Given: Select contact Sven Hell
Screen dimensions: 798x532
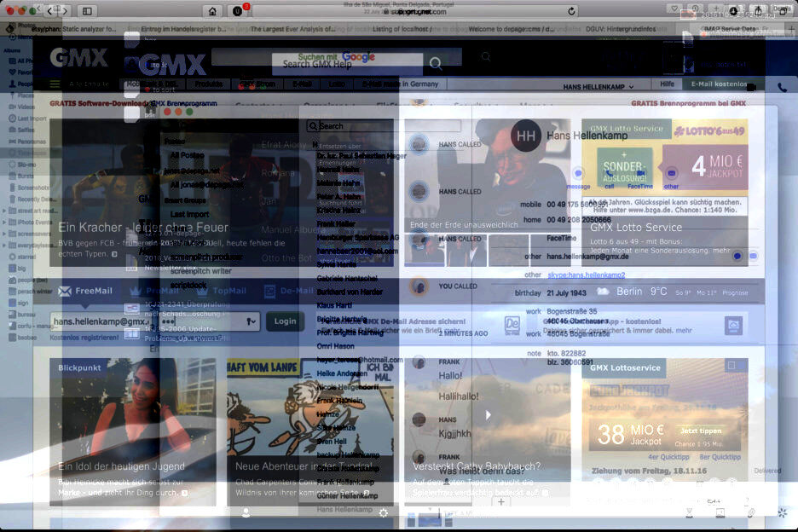Looking at the screenshot, I should pyautogui.click(x=332, y=442).
